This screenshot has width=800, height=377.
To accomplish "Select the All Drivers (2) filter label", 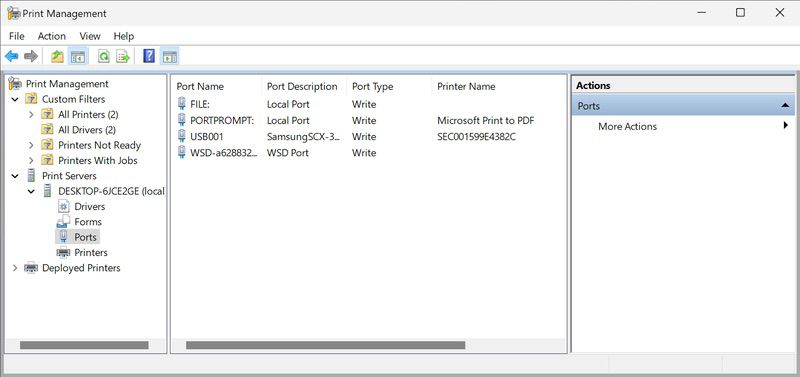I will (x=87, y=130).
